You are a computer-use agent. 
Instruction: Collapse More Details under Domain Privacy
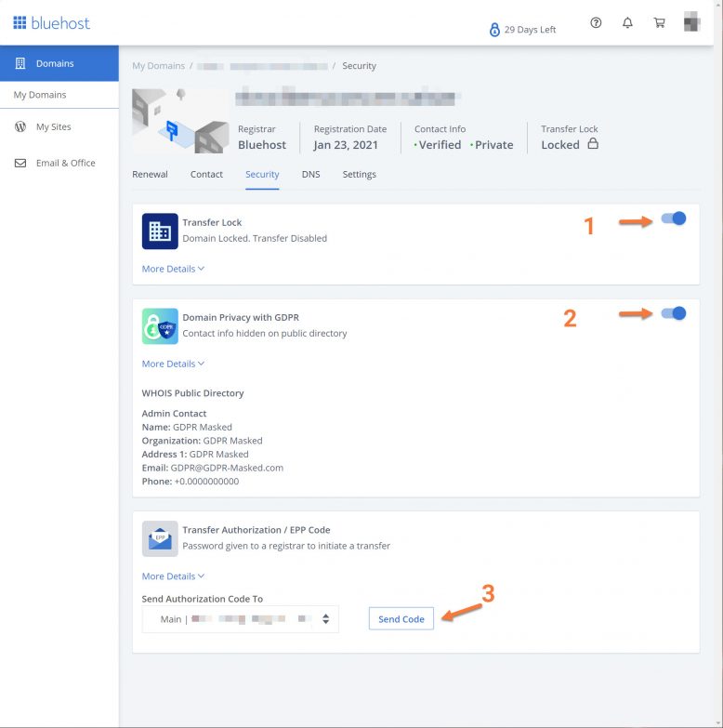click(173, 364)
